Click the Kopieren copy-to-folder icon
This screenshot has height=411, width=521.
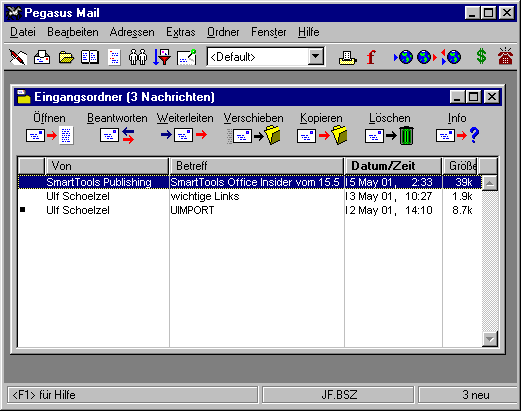(x=322, y=136)
